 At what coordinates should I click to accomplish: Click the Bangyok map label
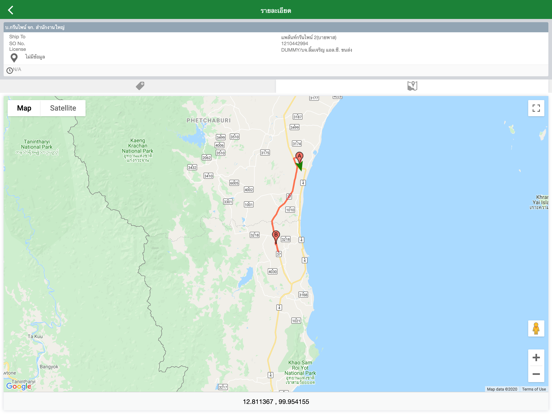(x=49, y=367)
